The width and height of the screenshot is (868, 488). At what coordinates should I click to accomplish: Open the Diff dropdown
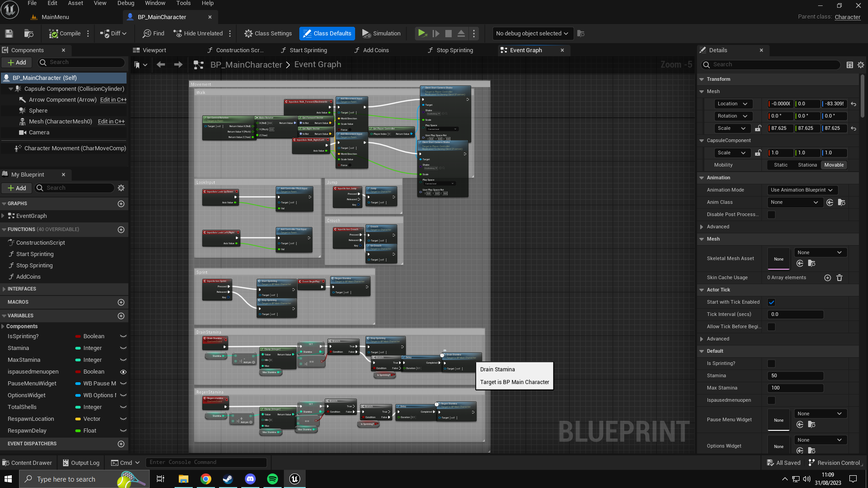click(x=113, y=34)
